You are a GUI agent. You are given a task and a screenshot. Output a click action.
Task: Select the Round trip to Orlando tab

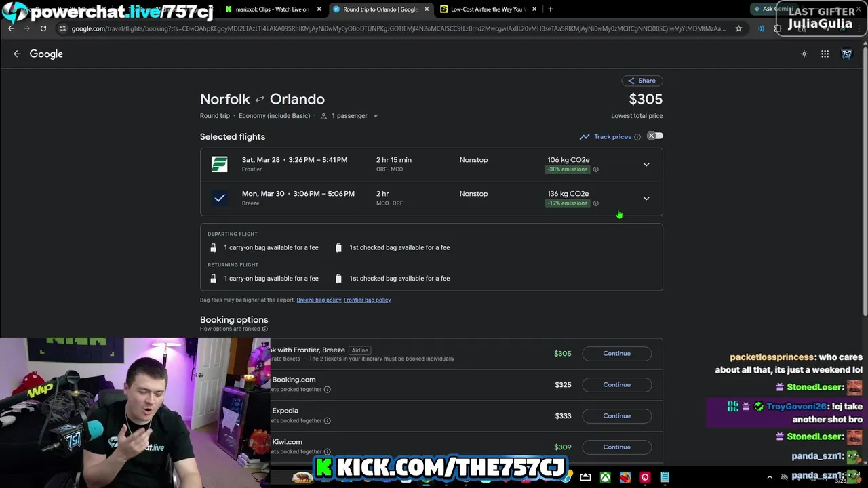coord(380,9)
